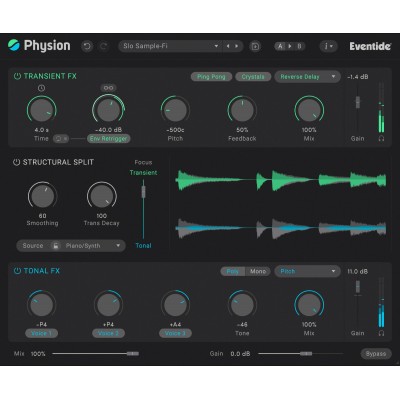The width and height of the screenshot is (400, 400).
Task: Adjust the Tonal FX Gain fader
Action: (358, 287)
